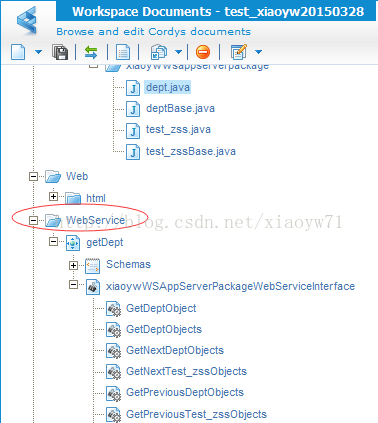Click the GetPreviousTest_zssObjects operation icon

click(113, 415)
